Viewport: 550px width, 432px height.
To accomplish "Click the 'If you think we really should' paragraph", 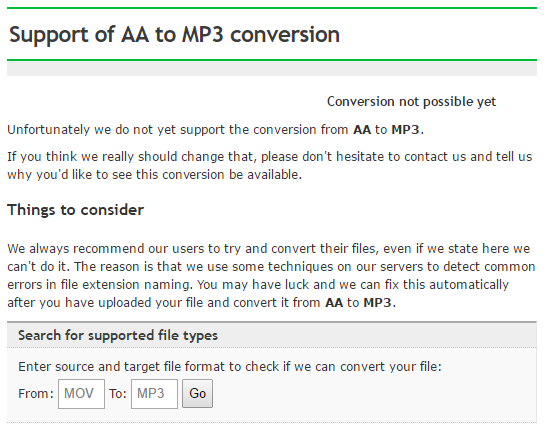I will 270,165.
